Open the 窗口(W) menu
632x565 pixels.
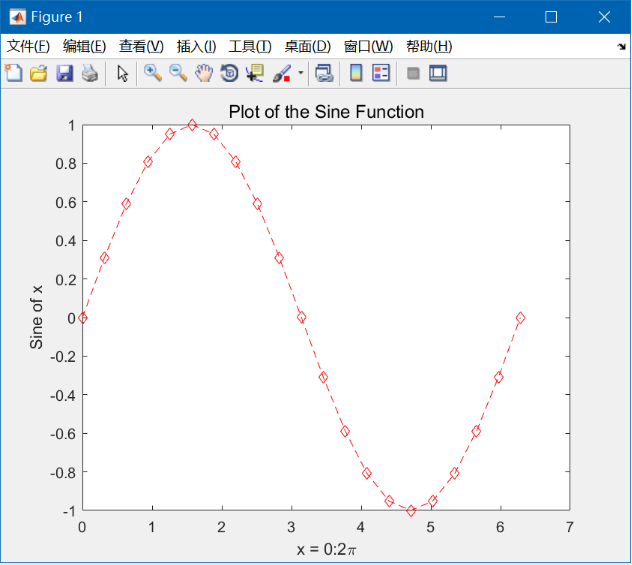tap(368, 46)
